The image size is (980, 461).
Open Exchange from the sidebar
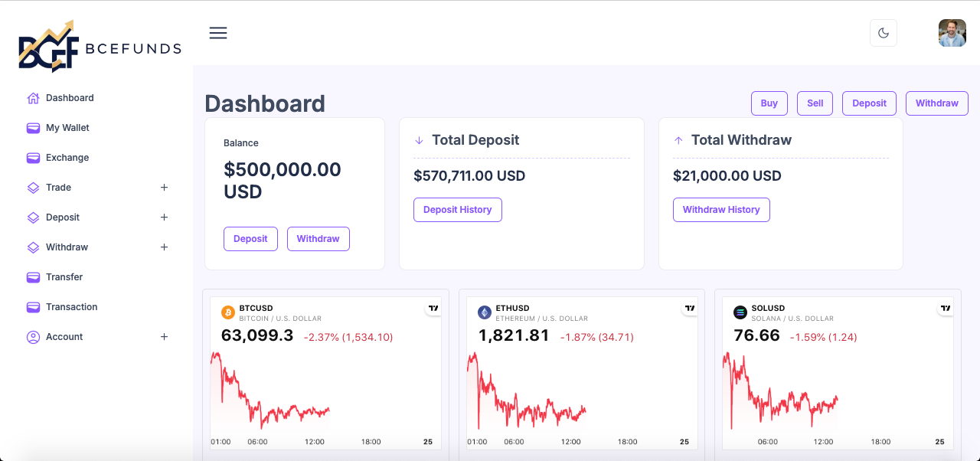click(67, 158)
